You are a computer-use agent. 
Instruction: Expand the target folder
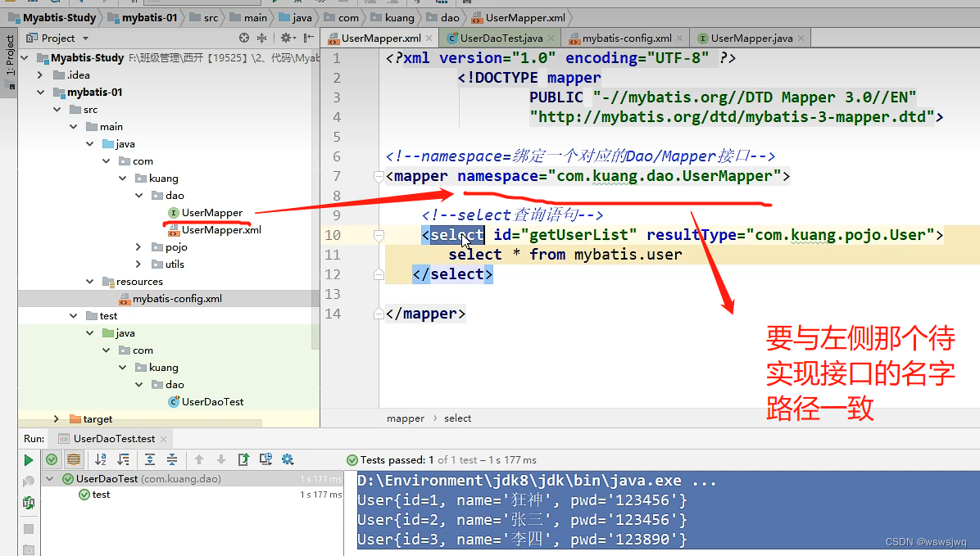click(57, 418)
